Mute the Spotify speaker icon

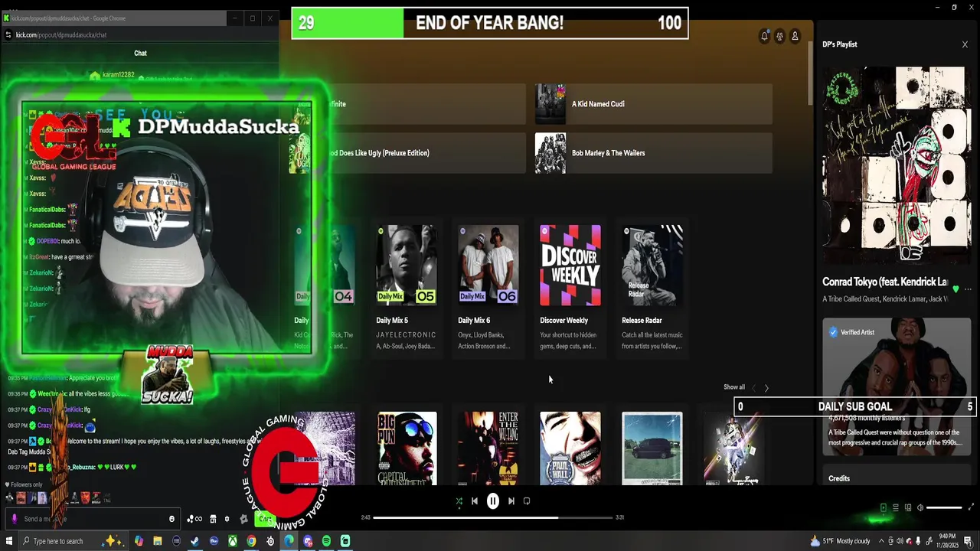click(x=920, y=507)
